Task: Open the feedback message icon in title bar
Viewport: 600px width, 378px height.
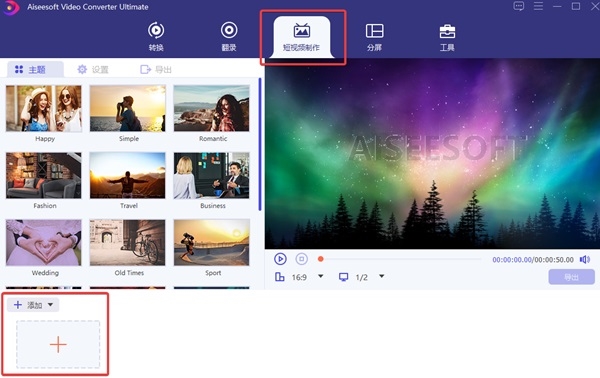Action: 519,6
